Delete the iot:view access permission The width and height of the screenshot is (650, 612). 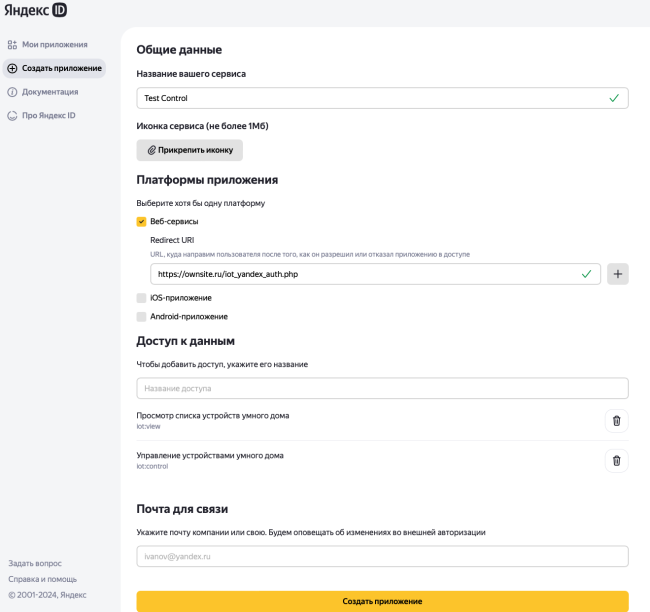point(616,421)
